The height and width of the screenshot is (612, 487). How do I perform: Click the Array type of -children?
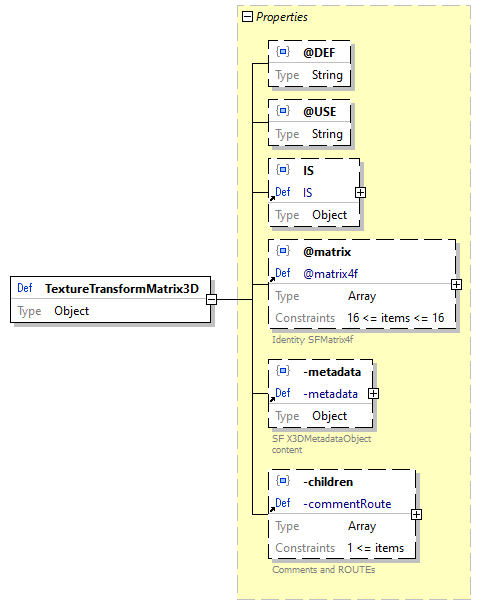(362, 526)
